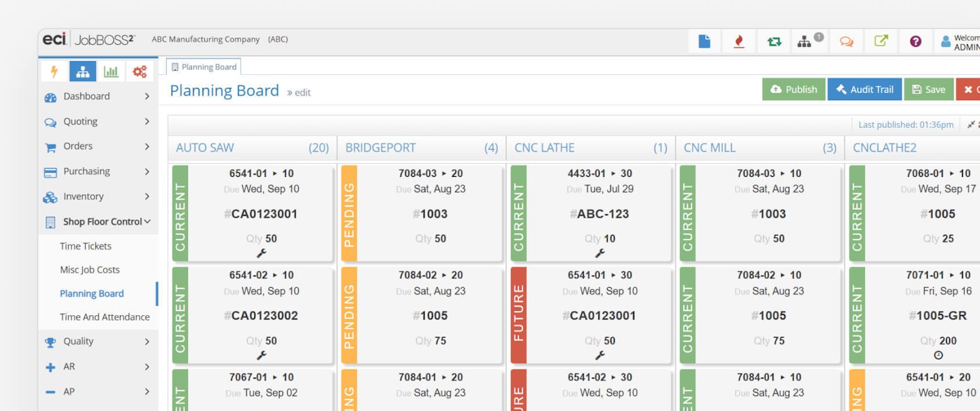Click the Publish button
Image resolution: width=980 pixels, height=411 pixels.
click(794, 89)
